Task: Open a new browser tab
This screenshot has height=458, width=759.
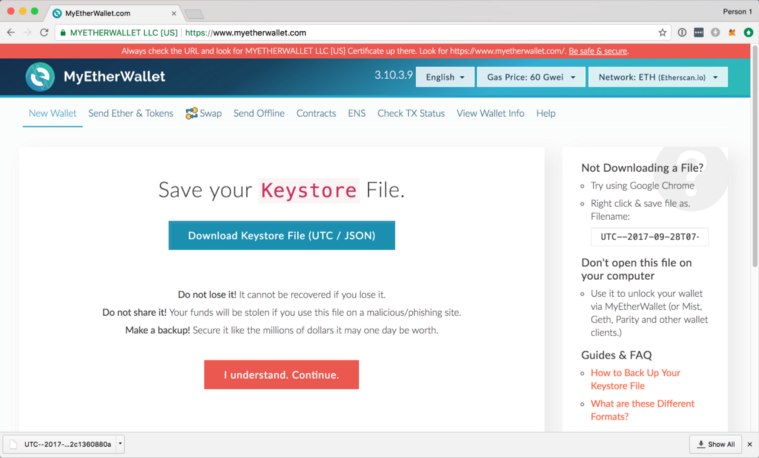Action: (x=194, y=14)
